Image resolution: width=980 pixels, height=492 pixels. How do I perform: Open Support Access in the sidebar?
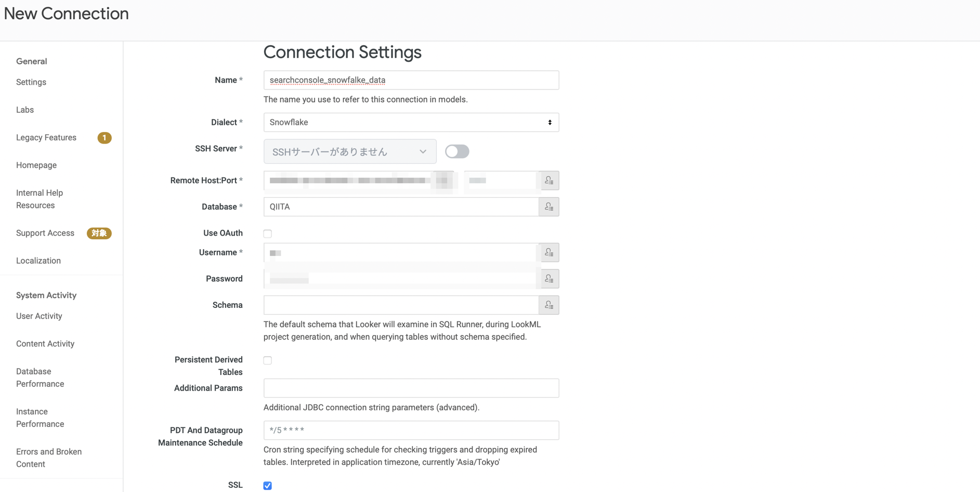pos(45,233)
